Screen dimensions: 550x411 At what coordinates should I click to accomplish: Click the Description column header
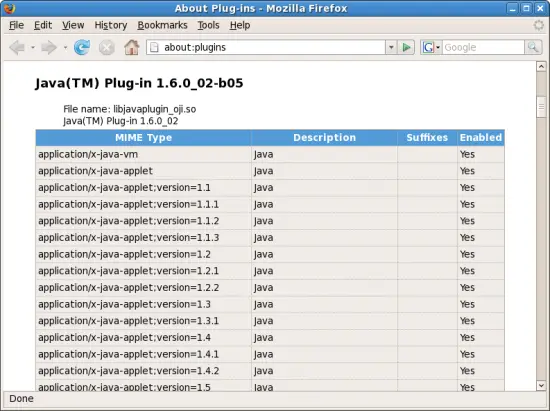tap(324, 137)
